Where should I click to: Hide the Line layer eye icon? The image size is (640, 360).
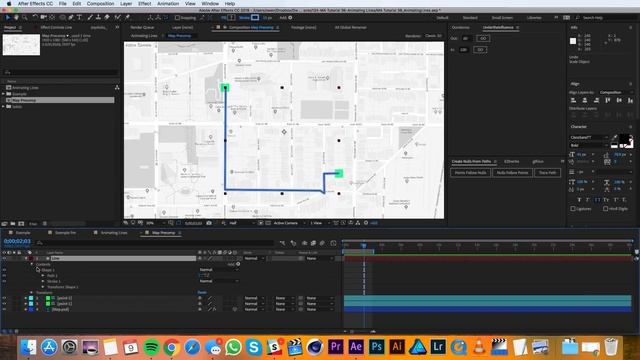pos(4,258)
